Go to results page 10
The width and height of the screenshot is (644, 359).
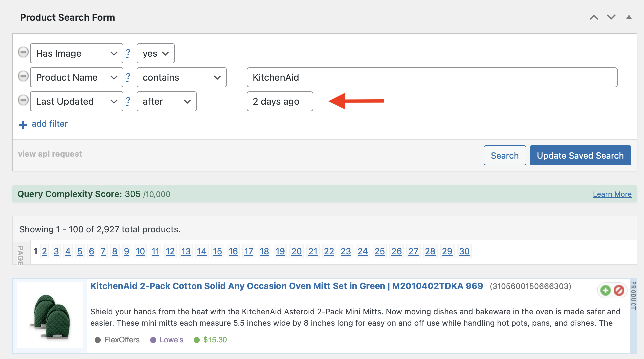(x=140, y=251)
